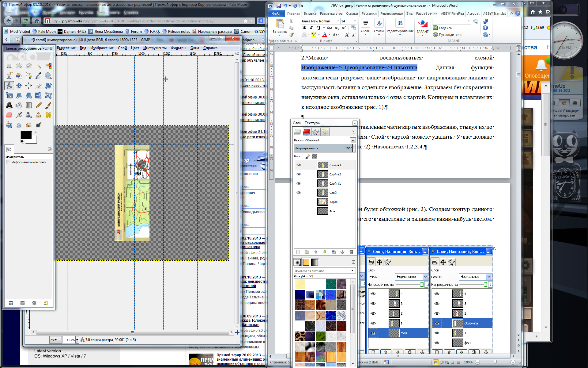Image resolution: width=588 pixels, height=368 pixels.
Task: Expand Word Стили styles menu
Action: 379,27
